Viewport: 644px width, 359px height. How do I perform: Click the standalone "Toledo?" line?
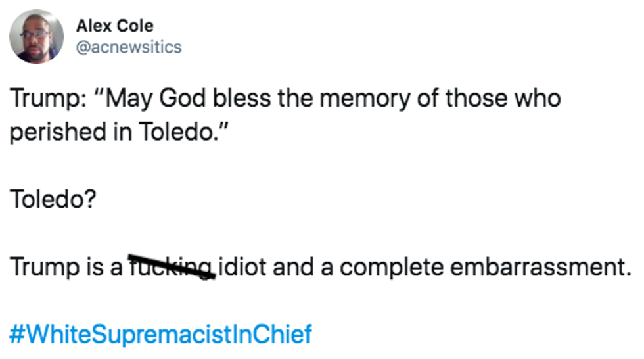[x=53, y=199]
